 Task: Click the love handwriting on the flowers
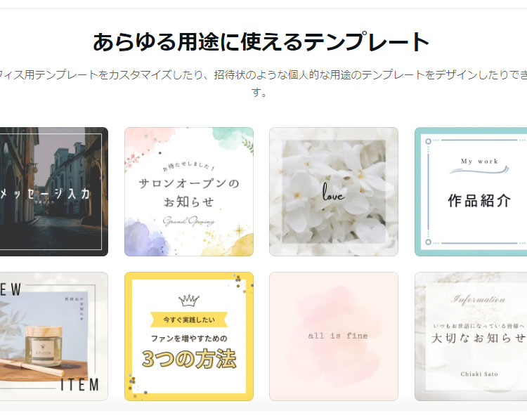pos(333,192)
